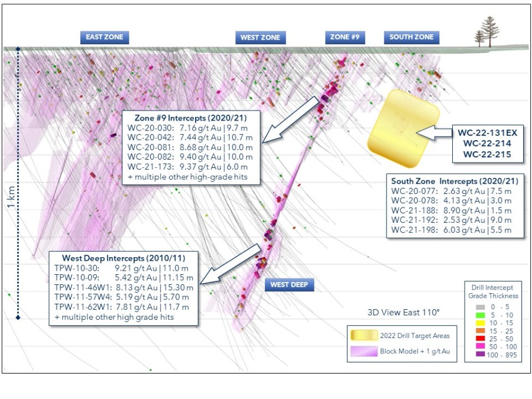Click the SOUTH ZONE label

click(x=411, y=37)
